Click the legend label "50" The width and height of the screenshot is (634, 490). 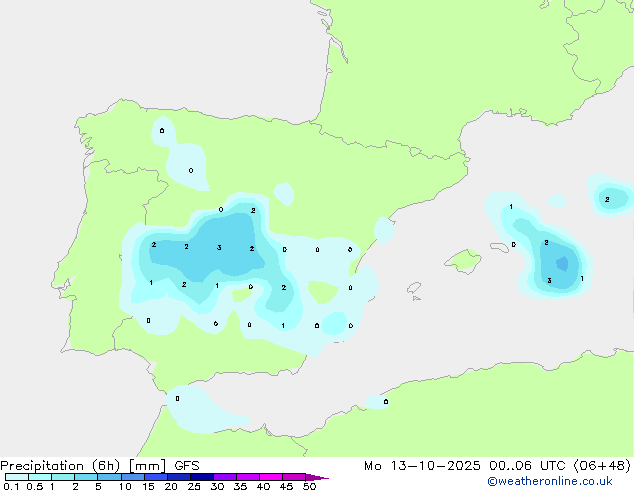(309, 486)
